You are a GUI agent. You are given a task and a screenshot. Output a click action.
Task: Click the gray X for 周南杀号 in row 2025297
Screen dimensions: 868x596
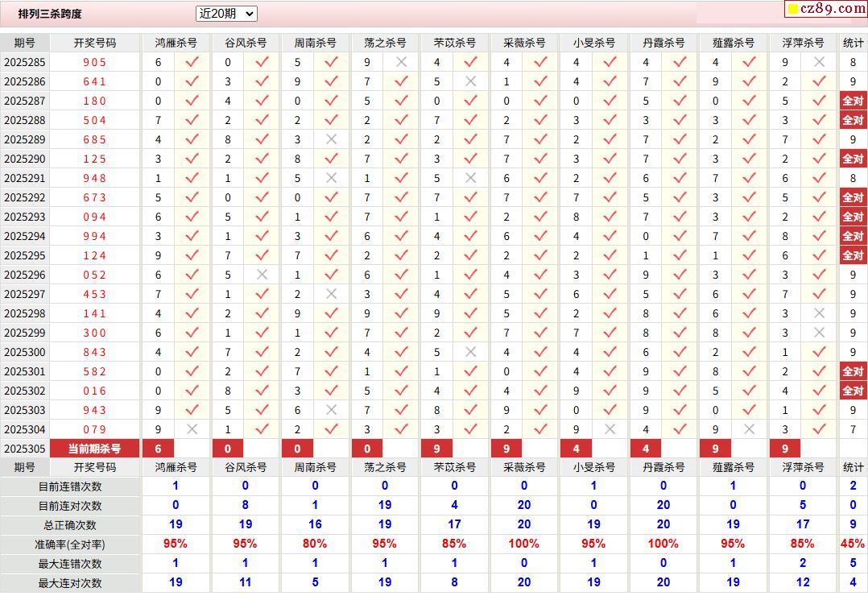click(x=332, y=294)
